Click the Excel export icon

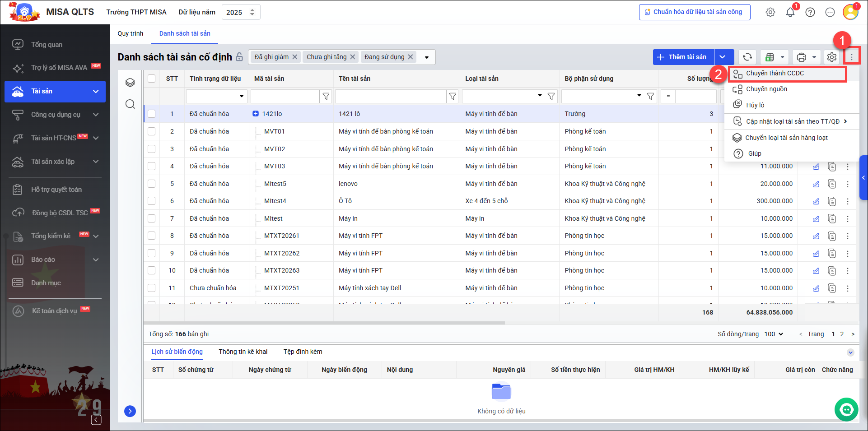click(770, 57)
